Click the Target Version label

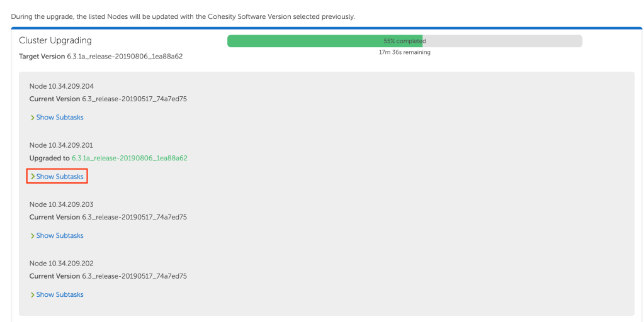(x=42, y=57)
